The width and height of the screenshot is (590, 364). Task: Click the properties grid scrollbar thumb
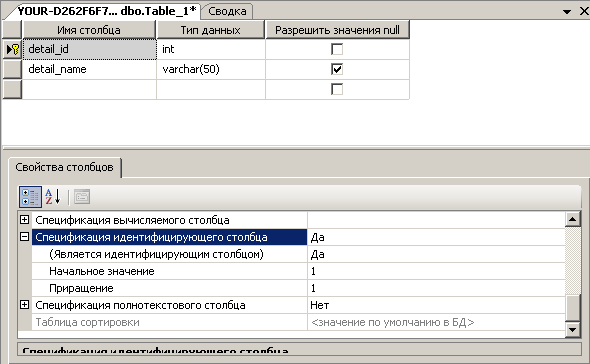573,308
